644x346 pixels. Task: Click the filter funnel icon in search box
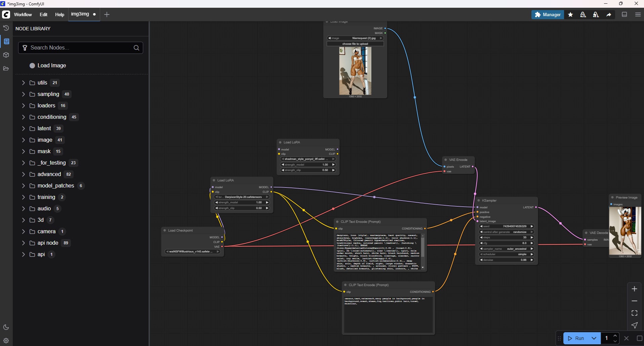coord(25,48)
